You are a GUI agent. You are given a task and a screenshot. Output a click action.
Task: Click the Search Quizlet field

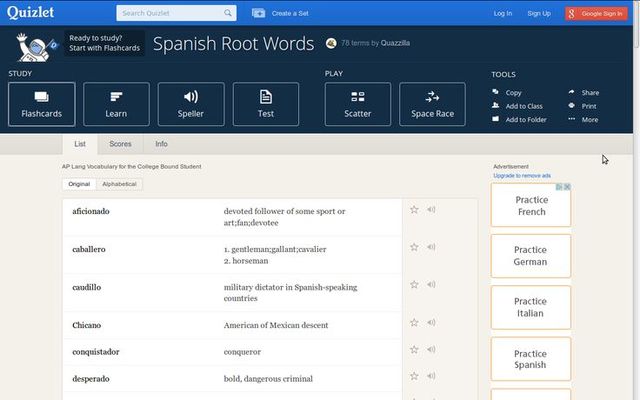pos(176,13)
